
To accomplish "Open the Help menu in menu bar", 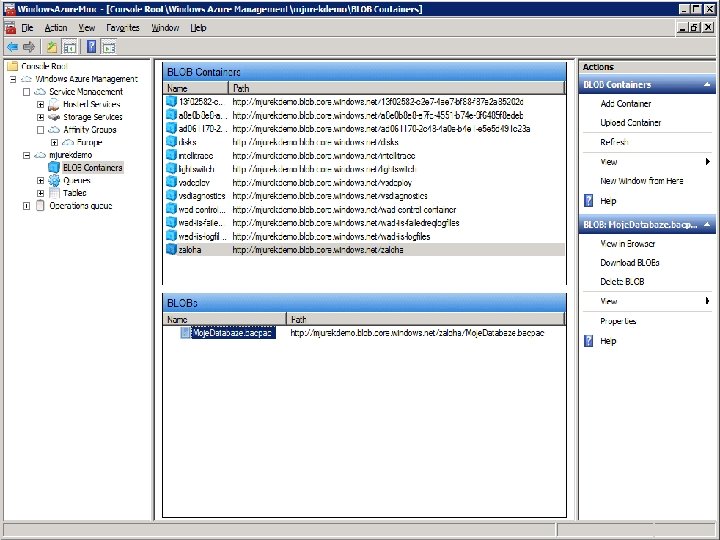I will coord(198,28).
